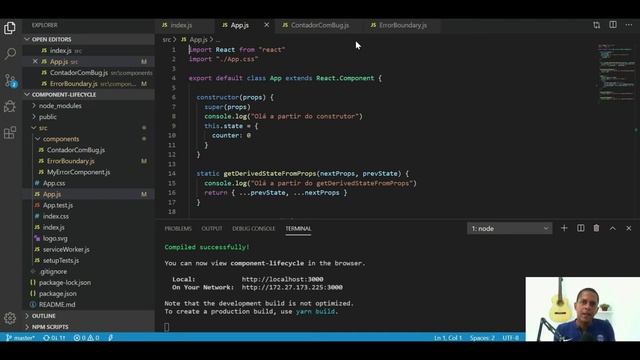Click the UTF-8 encoding indicator

(x=511, y=338)
